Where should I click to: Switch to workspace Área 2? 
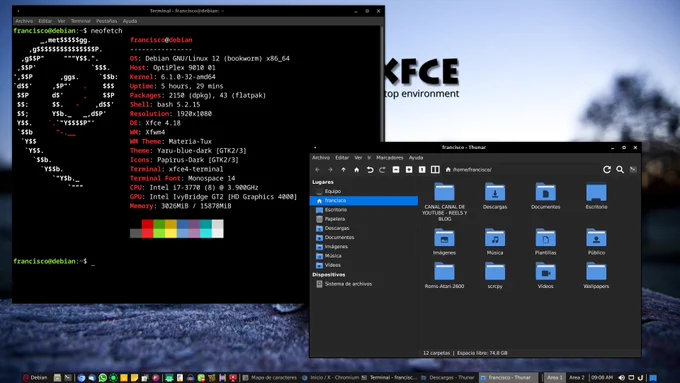click(577, 378)
